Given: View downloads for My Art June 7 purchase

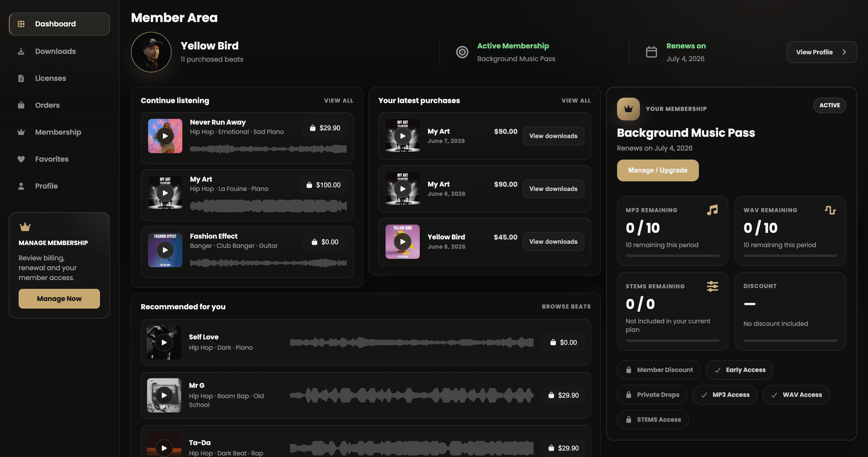Looking at the screenshot, I should point(553,136).
